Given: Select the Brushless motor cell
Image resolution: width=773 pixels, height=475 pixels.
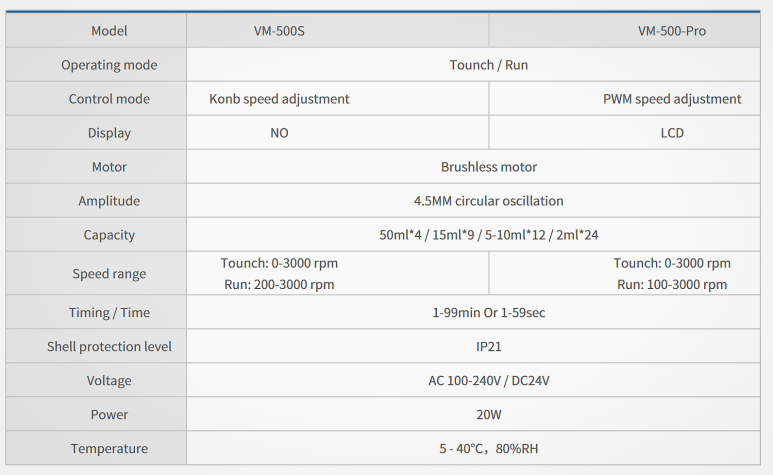Looking at the screenshot, I should coord(489,167).
